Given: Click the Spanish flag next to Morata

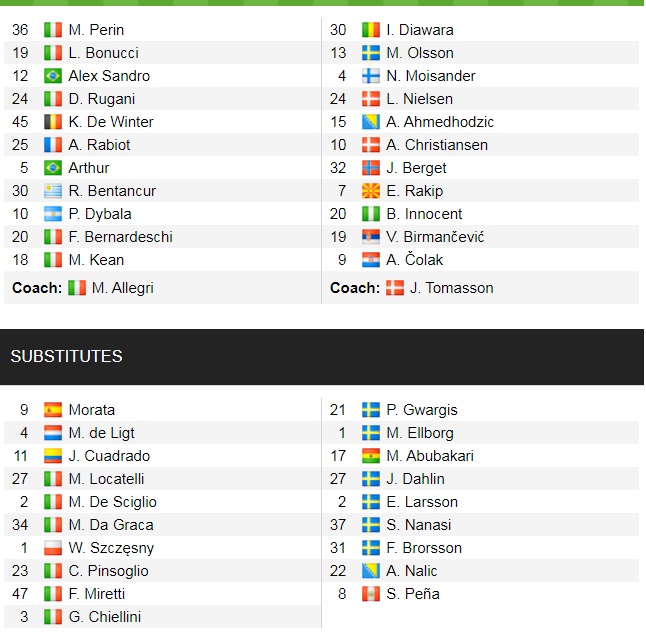Looking at the screenshot, I should click(53, 410).
